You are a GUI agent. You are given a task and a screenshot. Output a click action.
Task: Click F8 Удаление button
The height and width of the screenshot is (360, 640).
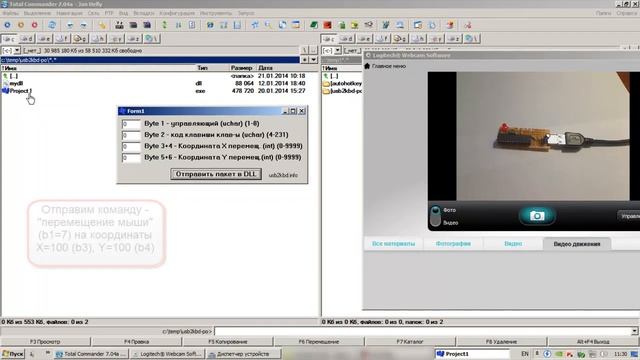[501, 342]
